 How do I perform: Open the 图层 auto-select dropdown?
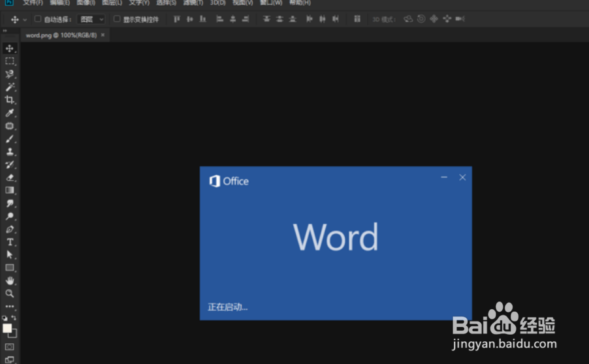(x=91, y=19)
